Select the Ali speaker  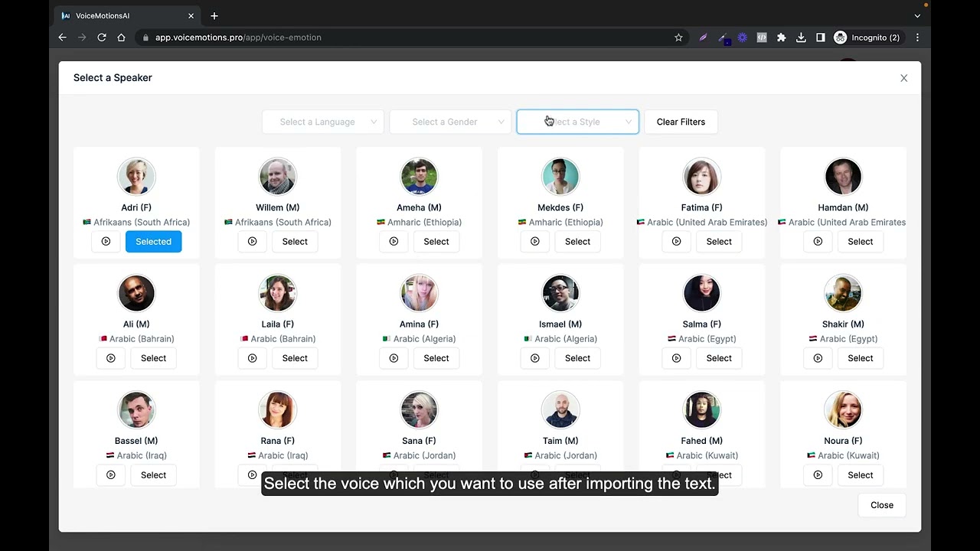(153, 358)
